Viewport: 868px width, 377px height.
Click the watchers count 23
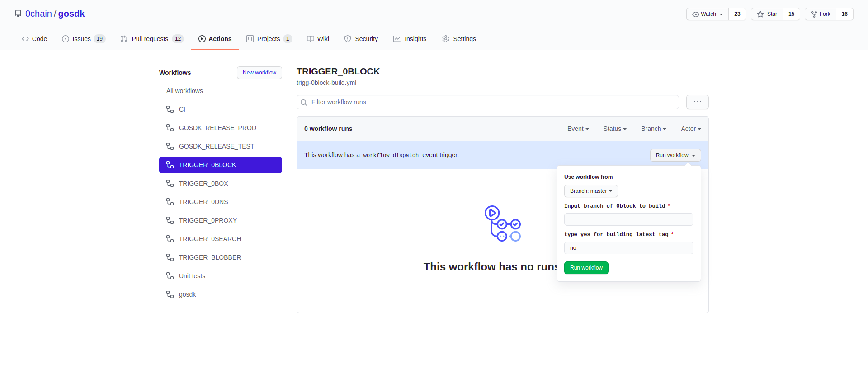tap(737, 14)
